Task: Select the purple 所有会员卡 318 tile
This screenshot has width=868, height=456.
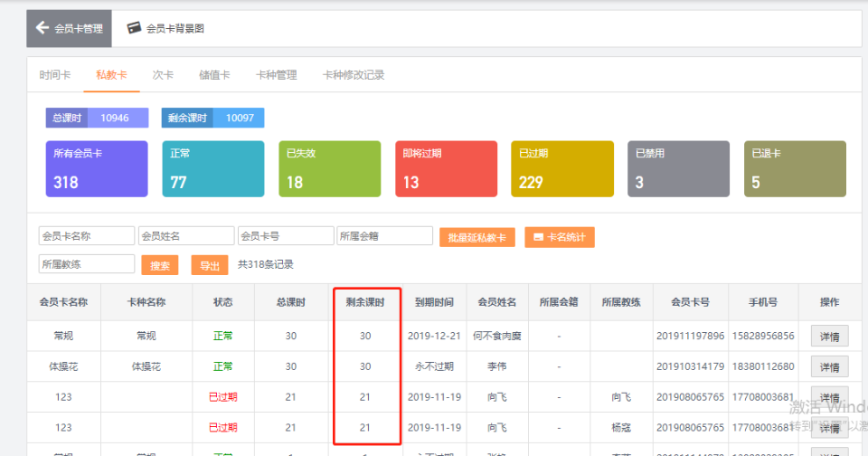Action: click(97, 169)
